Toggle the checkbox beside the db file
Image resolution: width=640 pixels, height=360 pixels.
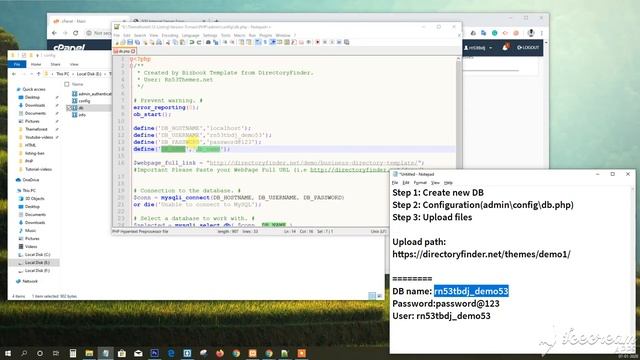[68, 108]
